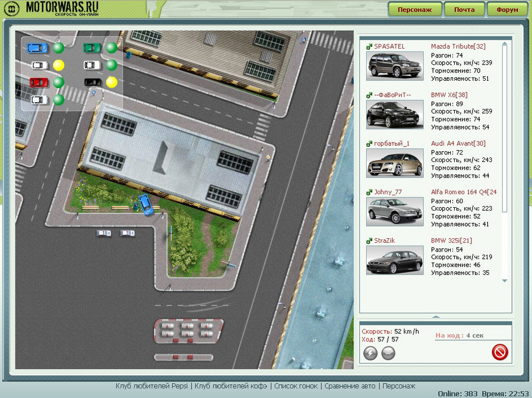This screenshot has width=532, height=398.
Task: Click the red cancel circle icon
Action: pyautogui.click(x=500, y=352)
